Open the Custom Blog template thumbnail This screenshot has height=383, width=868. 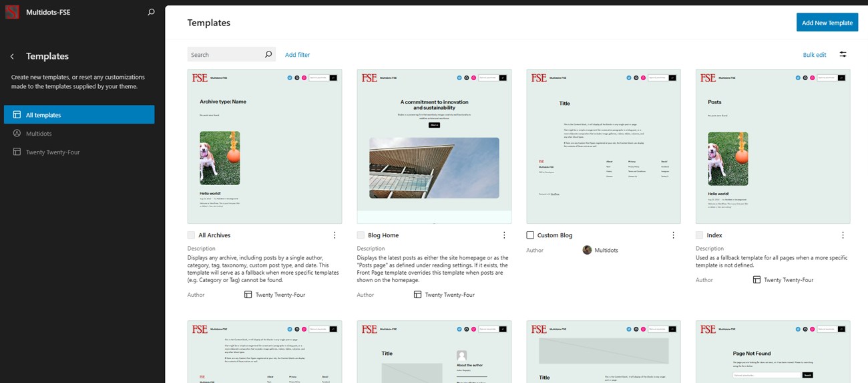click(x=603, y=146)
